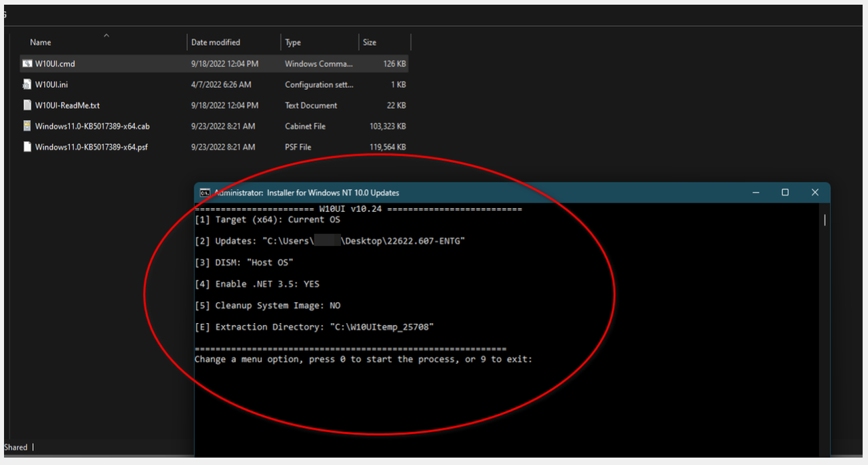Click the Configuration settings type cell

coord(319,85)
